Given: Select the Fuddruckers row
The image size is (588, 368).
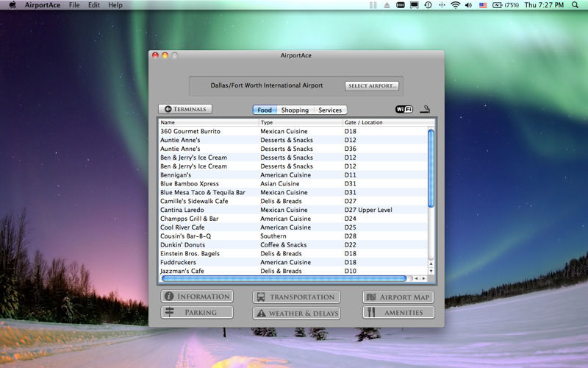Looking at the screenshot, I should 293,262.
